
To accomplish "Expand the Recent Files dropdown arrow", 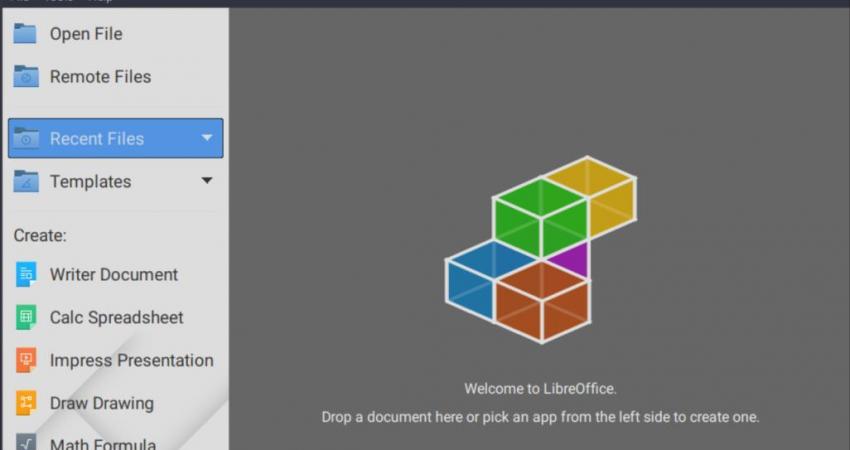I will [207, 138].
